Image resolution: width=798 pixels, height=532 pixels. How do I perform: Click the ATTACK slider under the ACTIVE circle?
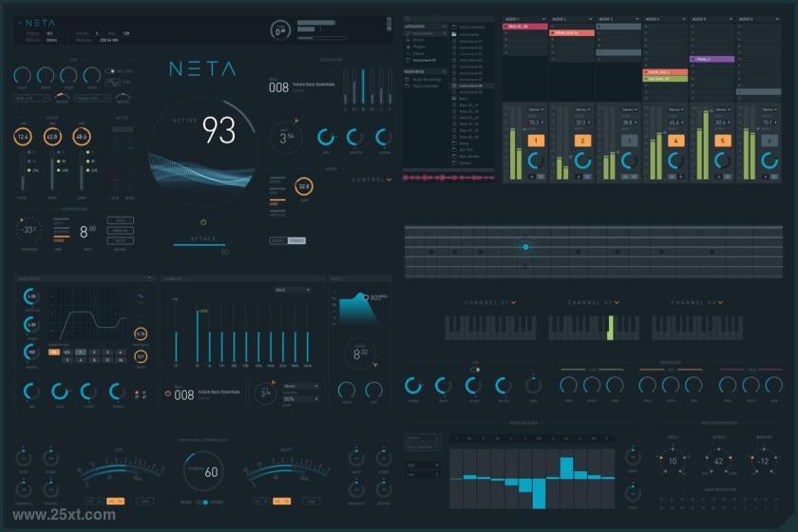[199, 245]
